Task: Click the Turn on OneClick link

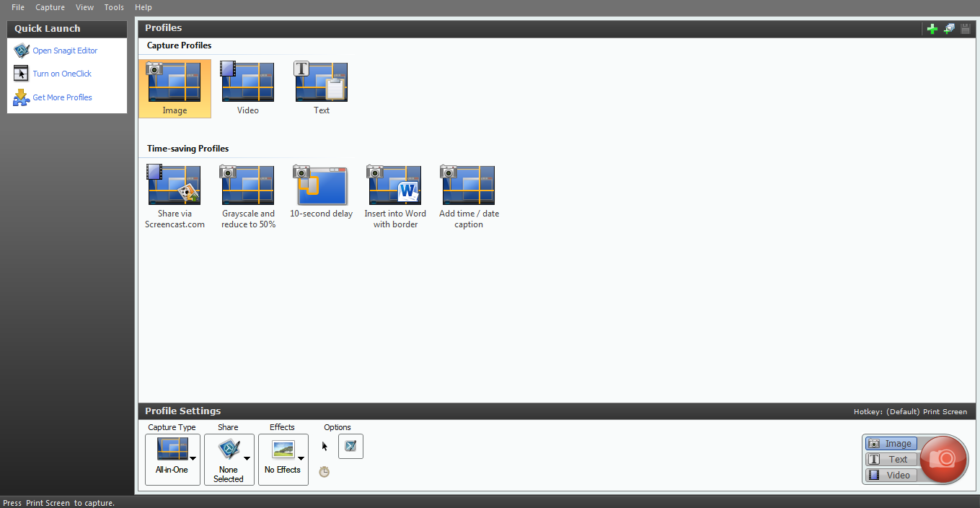Action: (62, 74)
